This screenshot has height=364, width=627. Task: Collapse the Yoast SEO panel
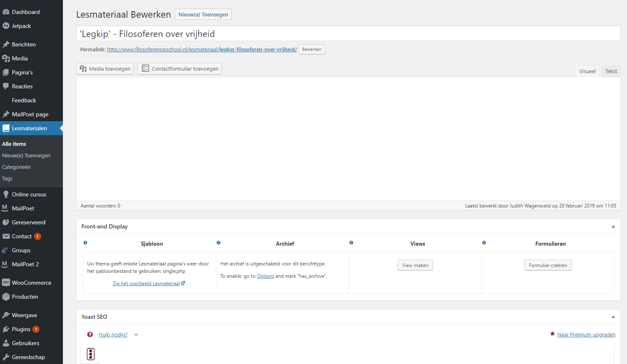pyautogui.click(x=613, y=317)
